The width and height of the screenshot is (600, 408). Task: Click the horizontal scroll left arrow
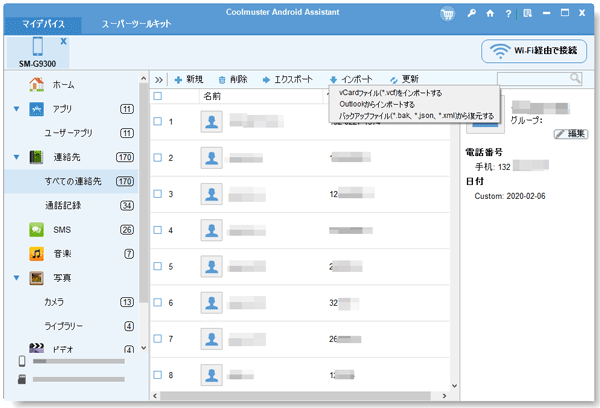[155, 396]
